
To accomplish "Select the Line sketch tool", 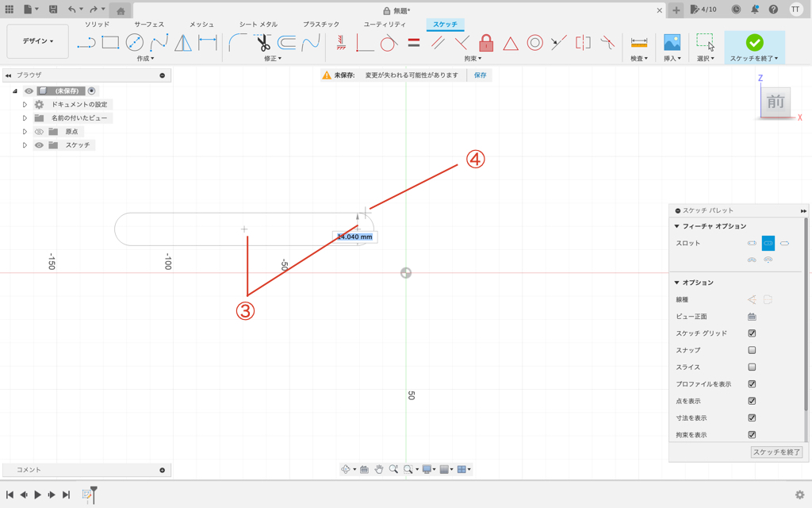I will [86, 43].
